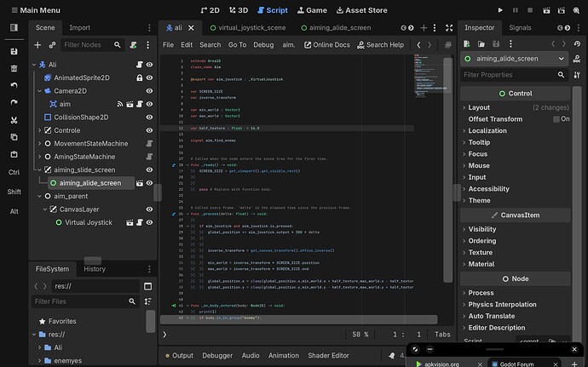Image resolution: width=588 pixels, height=367 pixels.
Task: Toggle visibility of Camera2D
Action: point(149,91)
